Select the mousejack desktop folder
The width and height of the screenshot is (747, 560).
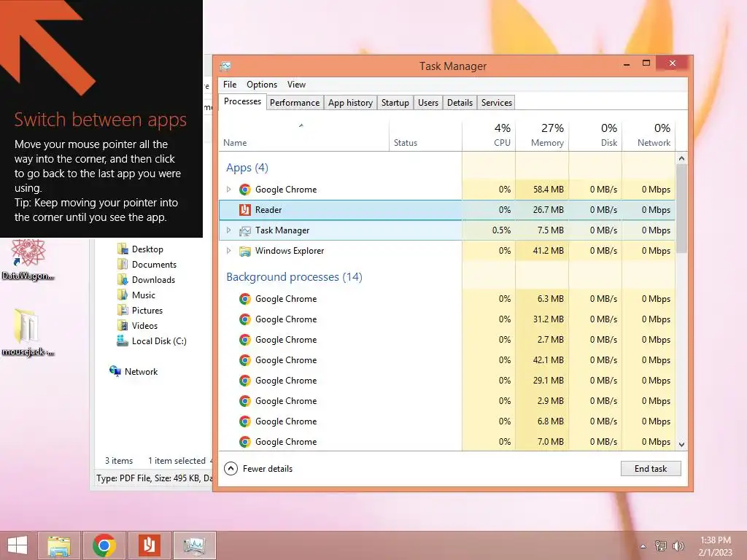(27, 332)
